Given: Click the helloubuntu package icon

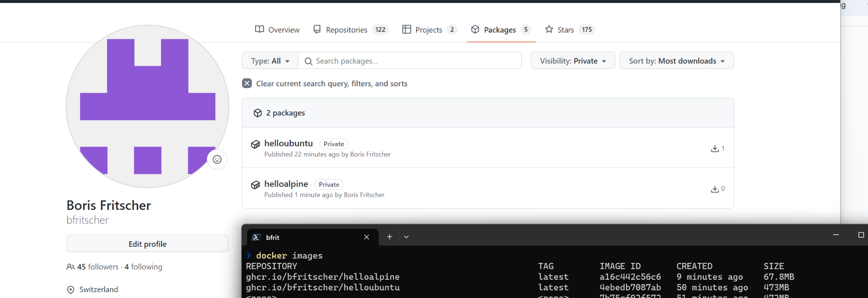Looking at the screenshot, I should [256, 144].
